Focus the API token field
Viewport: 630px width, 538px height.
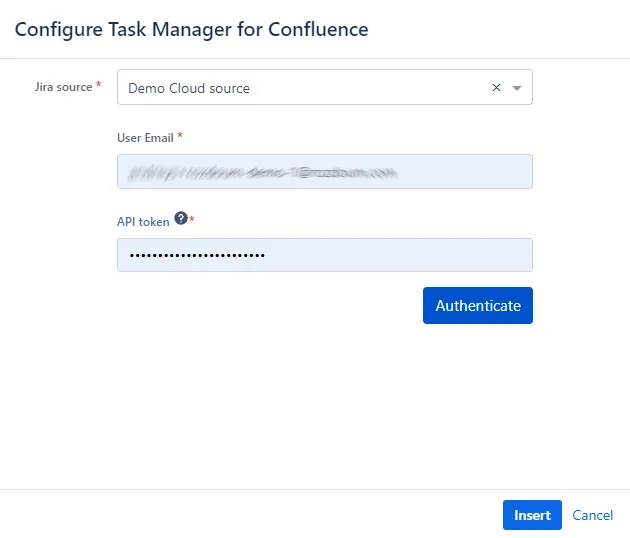point(325,255)
